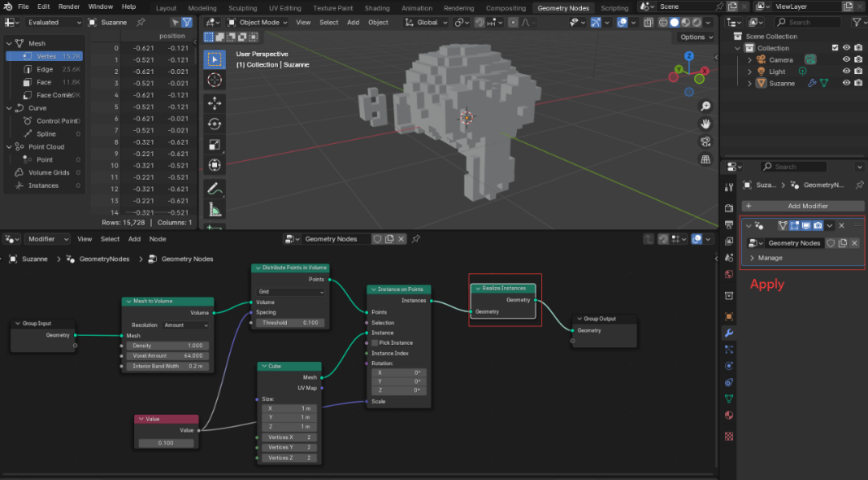This screenshot has width=868, height=480.
Task: Toggle visibility of Suzanne in outliner
Action: 846,83
